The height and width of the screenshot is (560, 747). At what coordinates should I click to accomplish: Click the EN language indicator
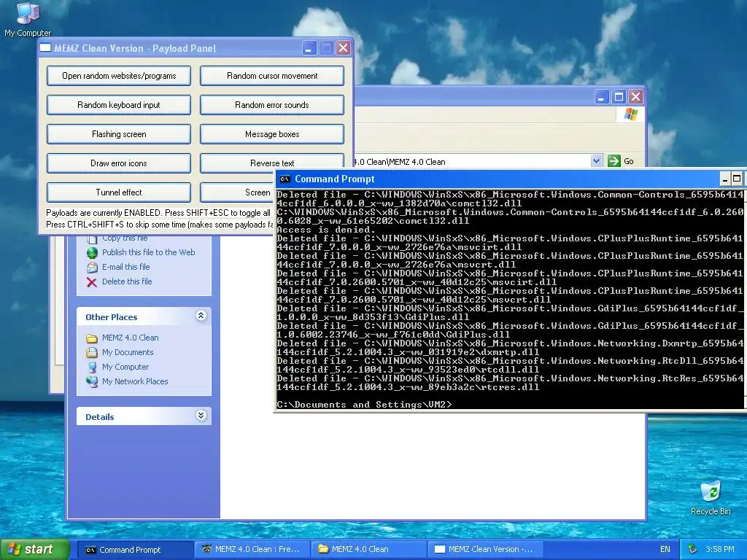click(x=665, y=550)
